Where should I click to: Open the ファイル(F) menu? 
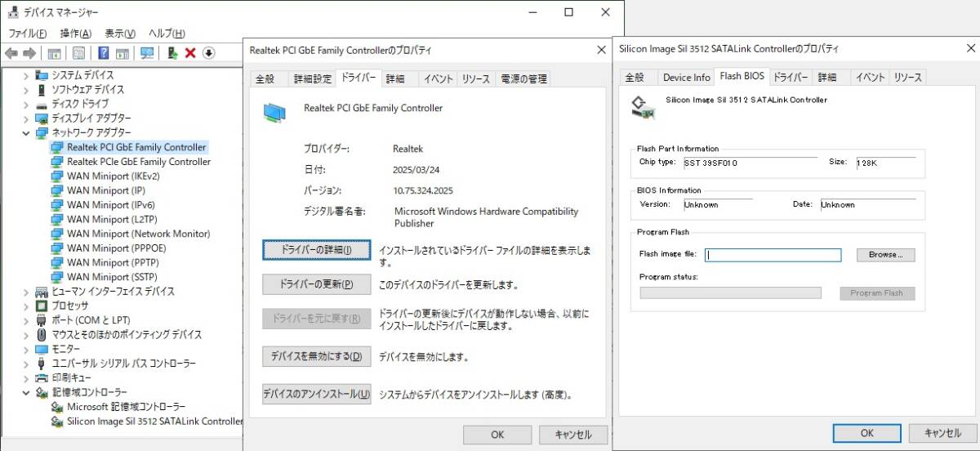click(x=28, y=33)
